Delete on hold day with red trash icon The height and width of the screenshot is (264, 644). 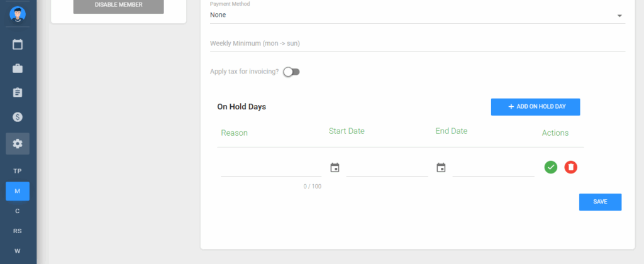(570, 167)
